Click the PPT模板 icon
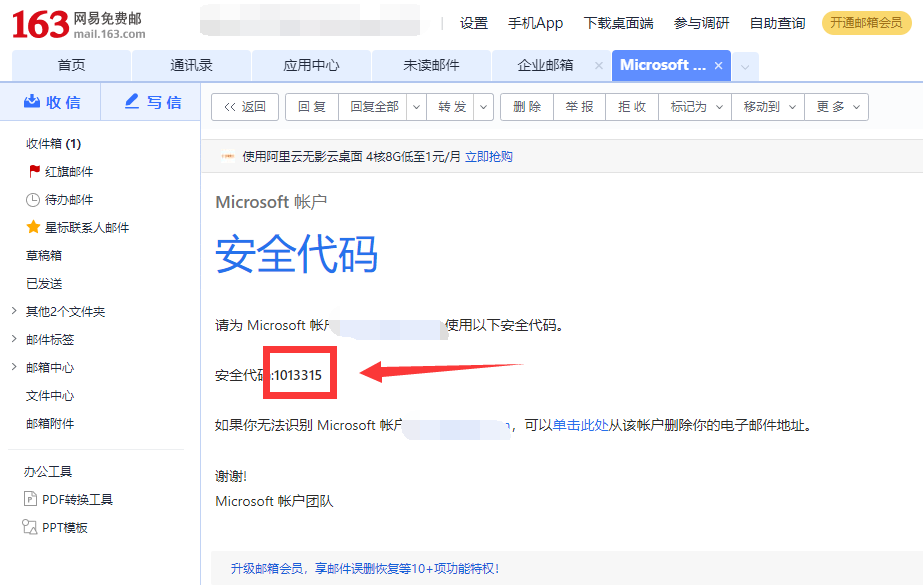This screenshot has width=923, height=585. point(29,528)
